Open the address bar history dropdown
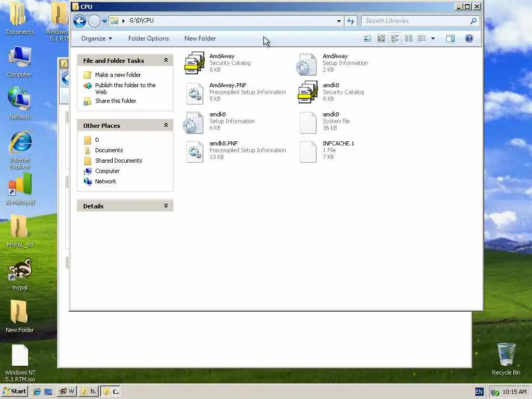The width and height of the screenshot is (532, 399). (x=339, y=21)
